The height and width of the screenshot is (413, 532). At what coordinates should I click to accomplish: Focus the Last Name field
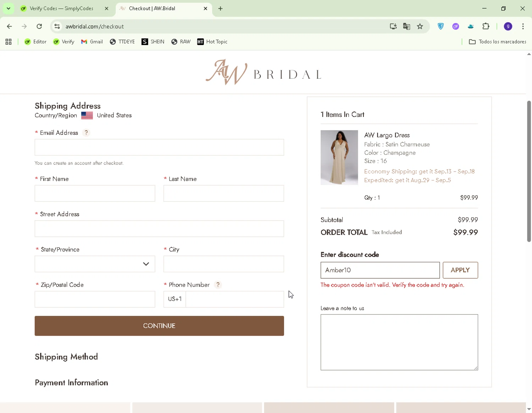click(x=224, y=193)
